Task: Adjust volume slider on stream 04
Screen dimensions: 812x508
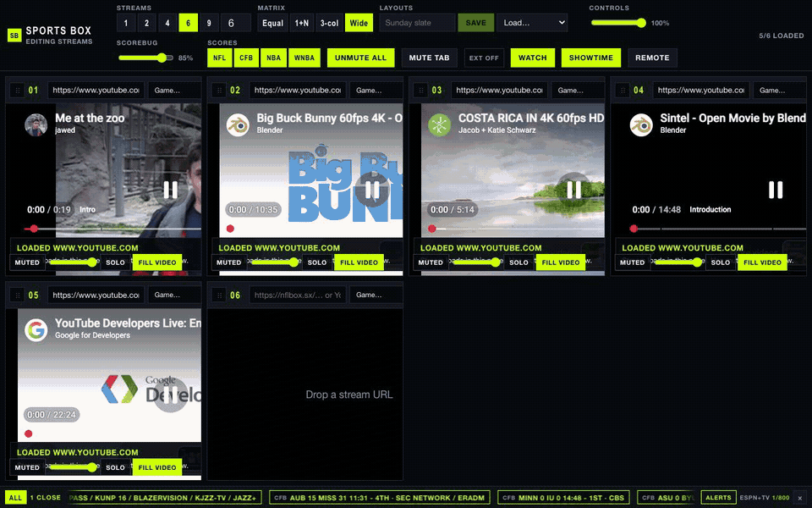Action: click(x=678, y=262)
